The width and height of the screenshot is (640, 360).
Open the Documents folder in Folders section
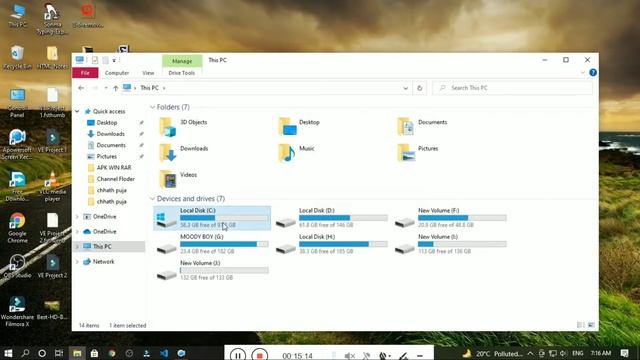pyautogui.click(x=422, y=127)
